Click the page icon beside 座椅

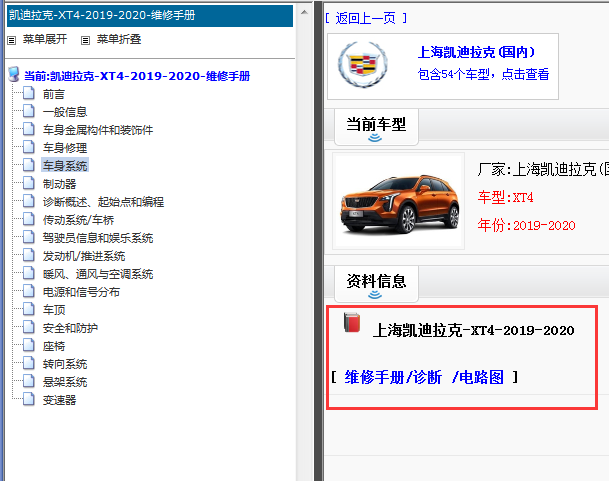tap(29, 345)
